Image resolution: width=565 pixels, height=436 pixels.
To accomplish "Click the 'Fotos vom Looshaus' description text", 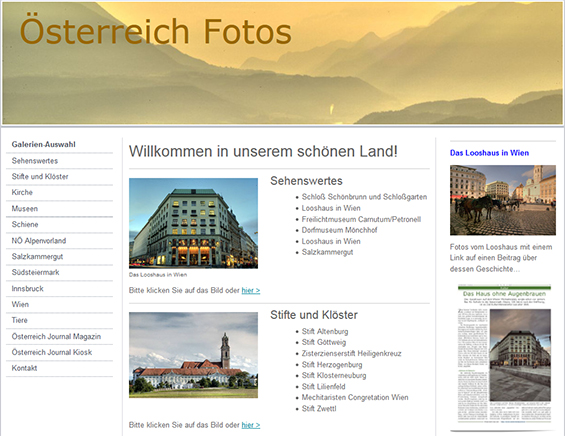I will tap(501, 258).
